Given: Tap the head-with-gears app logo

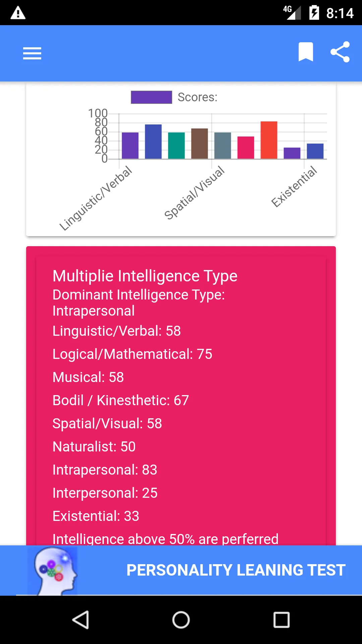Looking at the screenshot, I should coord(53,571).
